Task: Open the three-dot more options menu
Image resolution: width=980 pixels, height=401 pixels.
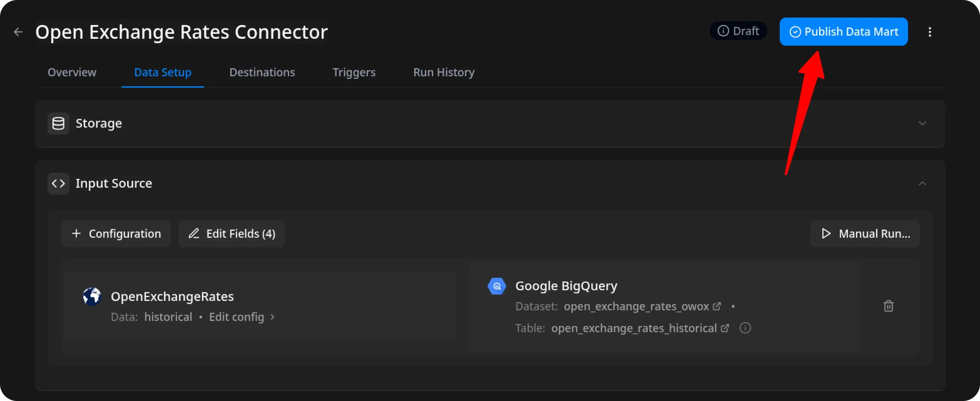Action: [x=929, y=32]
